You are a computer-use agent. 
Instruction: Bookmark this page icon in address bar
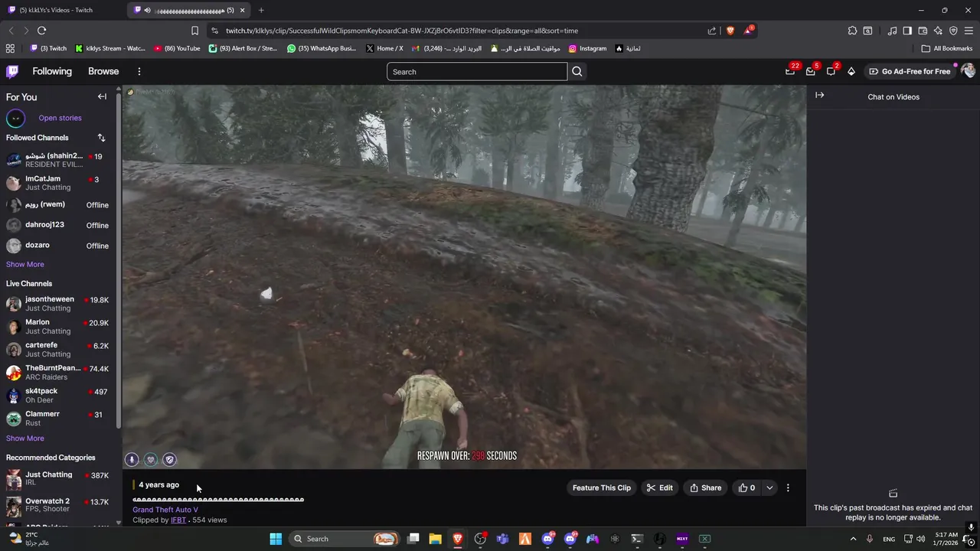194,31
